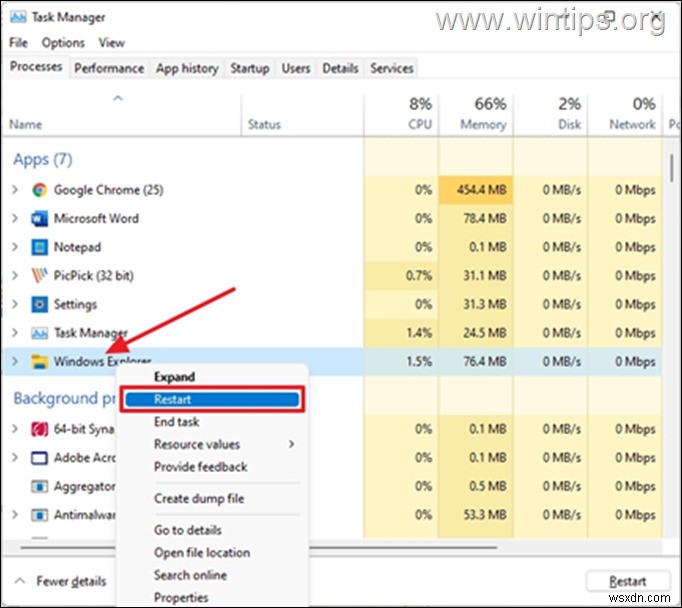
Task: Switch to the Startup tab
Action: pos(250,68)
